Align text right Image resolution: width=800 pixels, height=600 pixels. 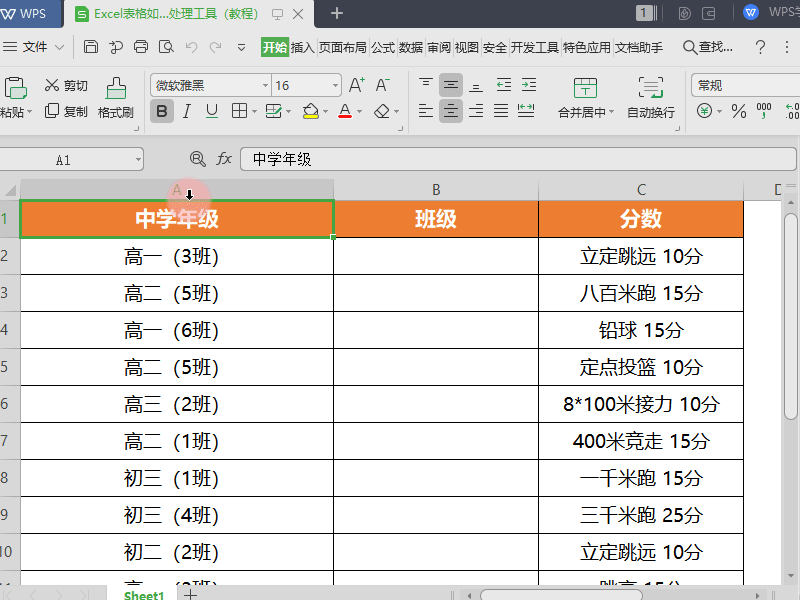(476, 111)
